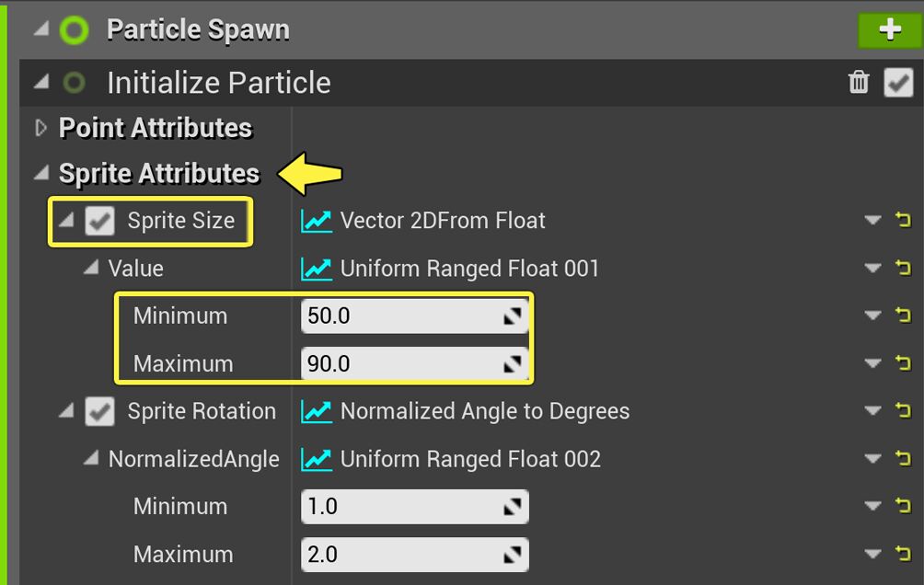This screenshot has height=585, width=924.
Task: Click graph icon beside Normalized Angle to Degrees
Action: coord(316,411)
